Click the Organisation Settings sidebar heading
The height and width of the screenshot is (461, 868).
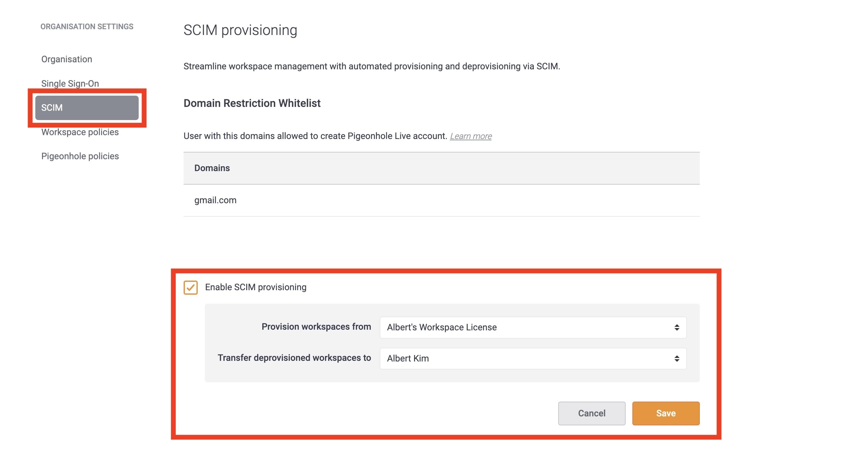[87, 27]
